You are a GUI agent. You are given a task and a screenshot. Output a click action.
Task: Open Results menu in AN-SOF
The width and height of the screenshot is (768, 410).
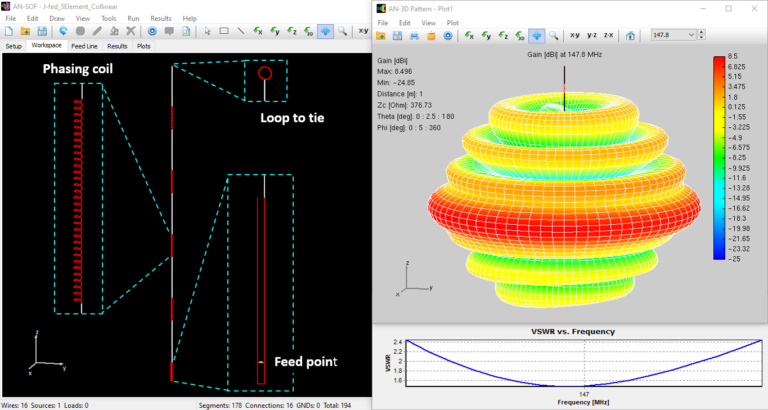point(161,18)
